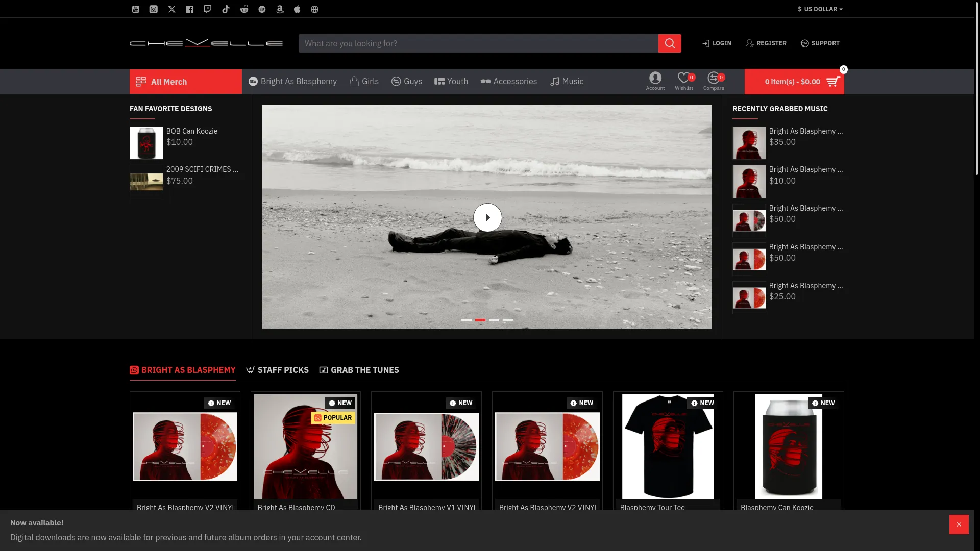Click the 2009 SCIFI CRIMES thumbnail

pyautogui.click(x=146, y=182)
